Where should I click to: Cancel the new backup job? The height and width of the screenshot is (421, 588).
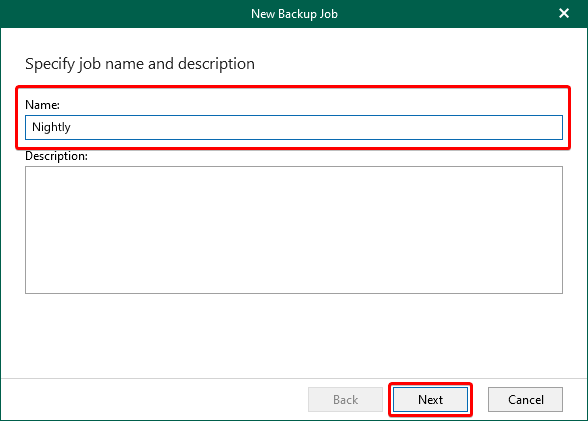[x=525, y=400]
